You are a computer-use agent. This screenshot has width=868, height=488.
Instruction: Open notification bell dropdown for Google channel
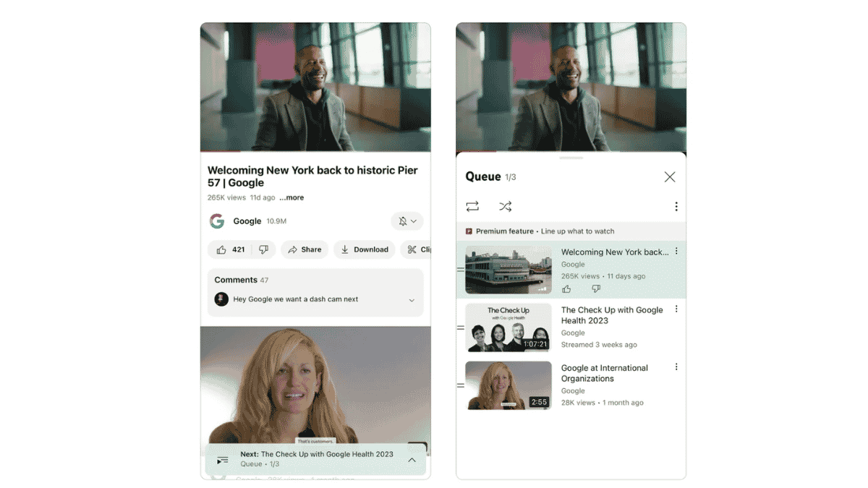[407, 221]
